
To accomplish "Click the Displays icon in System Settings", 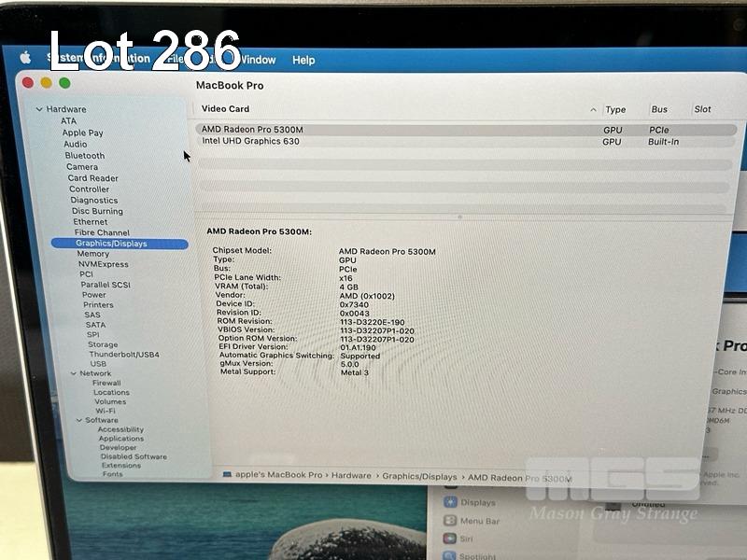I will 450,502.
